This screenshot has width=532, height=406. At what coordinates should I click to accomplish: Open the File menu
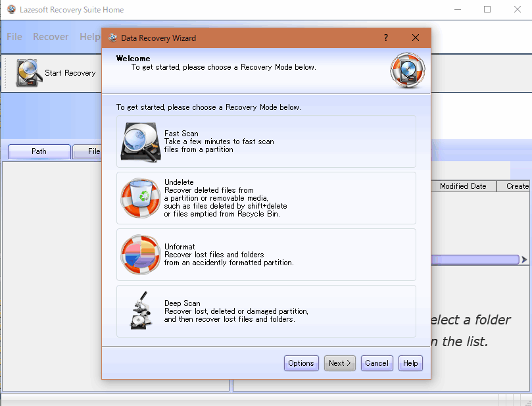[14, 37]
